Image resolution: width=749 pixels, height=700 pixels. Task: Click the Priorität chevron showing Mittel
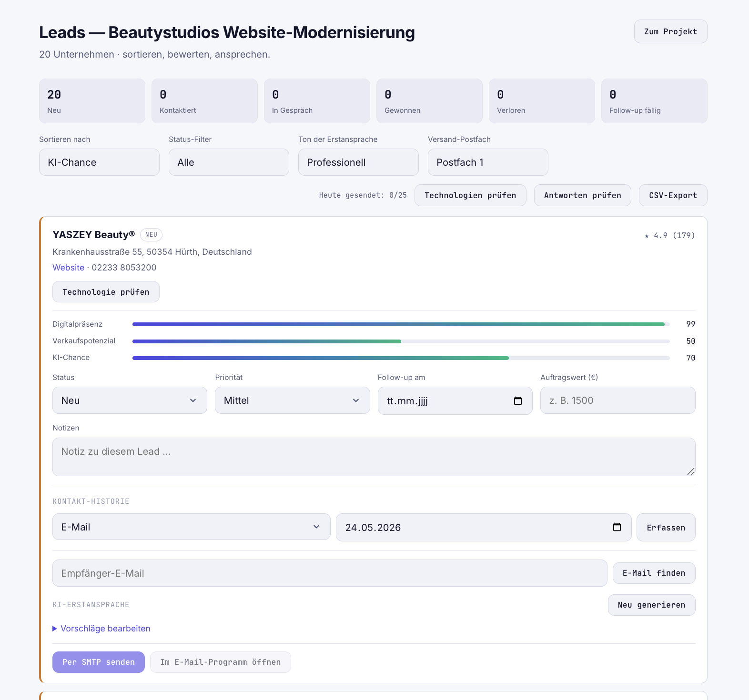click(356, 400)
